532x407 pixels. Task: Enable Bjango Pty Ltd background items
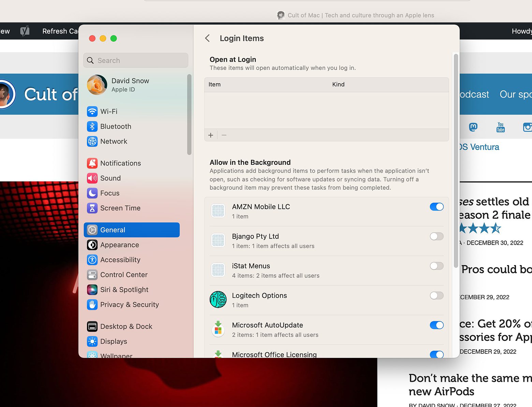point(437,236)
